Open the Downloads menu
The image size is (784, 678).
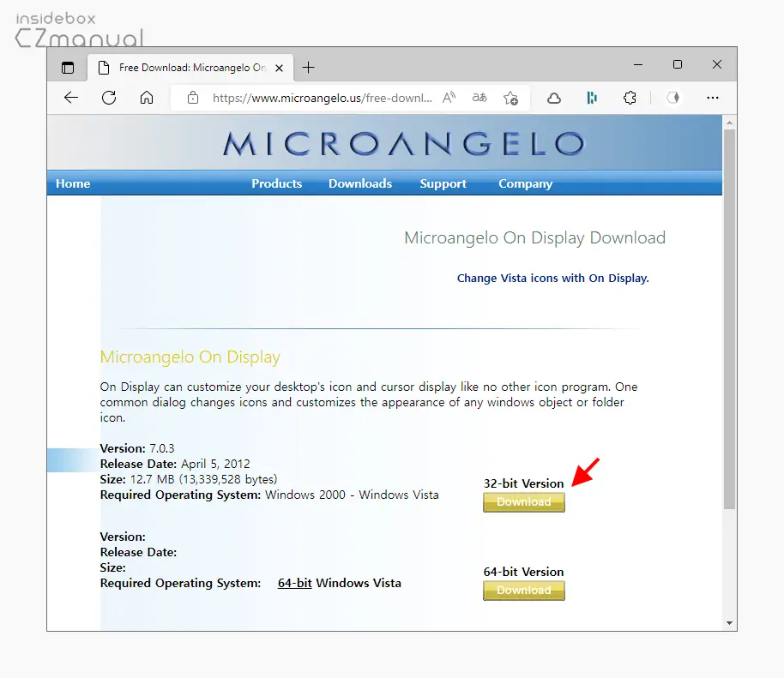pos(360,183)
